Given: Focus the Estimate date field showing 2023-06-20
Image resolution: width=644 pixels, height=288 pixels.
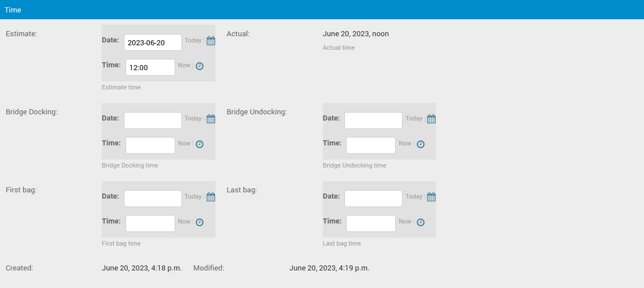Looking at the screenshot, I should [153, 42].
